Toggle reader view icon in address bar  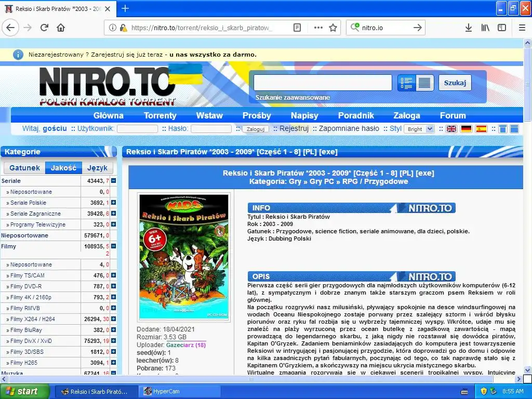[297, 28]
